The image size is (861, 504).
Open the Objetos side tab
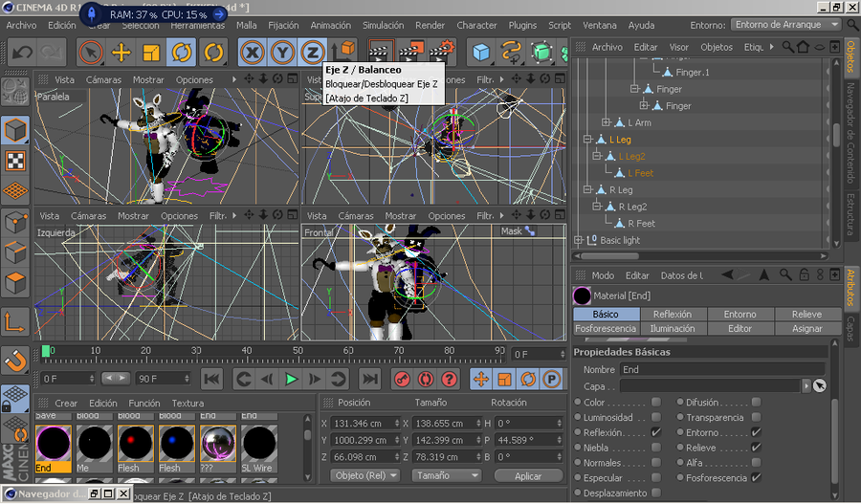[850, 56]
